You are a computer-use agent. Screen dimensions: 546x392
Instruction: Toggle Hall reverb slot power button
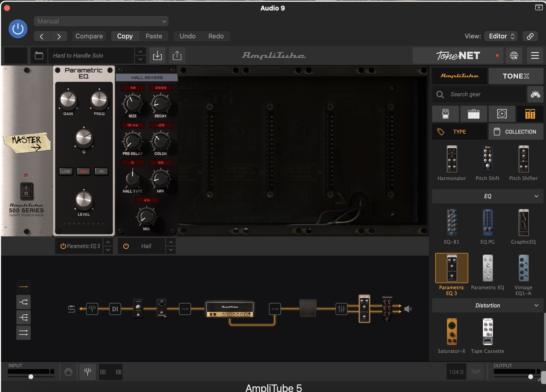coord(126,246)
